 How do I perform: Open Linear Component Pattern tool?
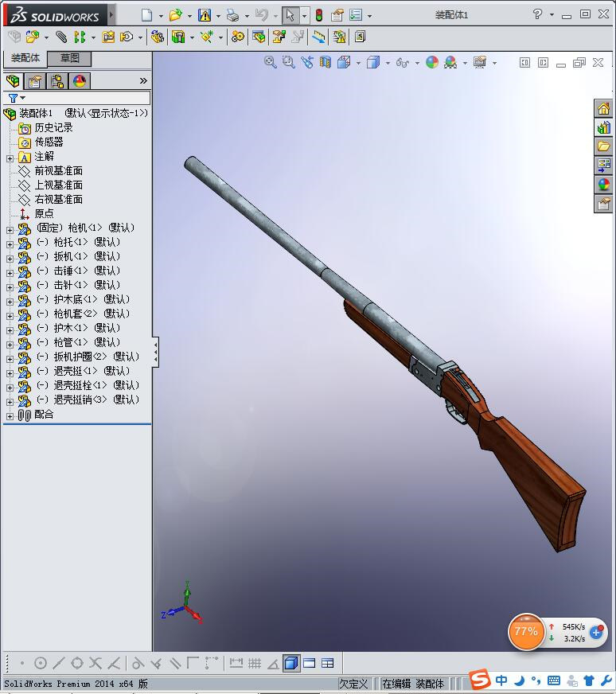point(80,37)
